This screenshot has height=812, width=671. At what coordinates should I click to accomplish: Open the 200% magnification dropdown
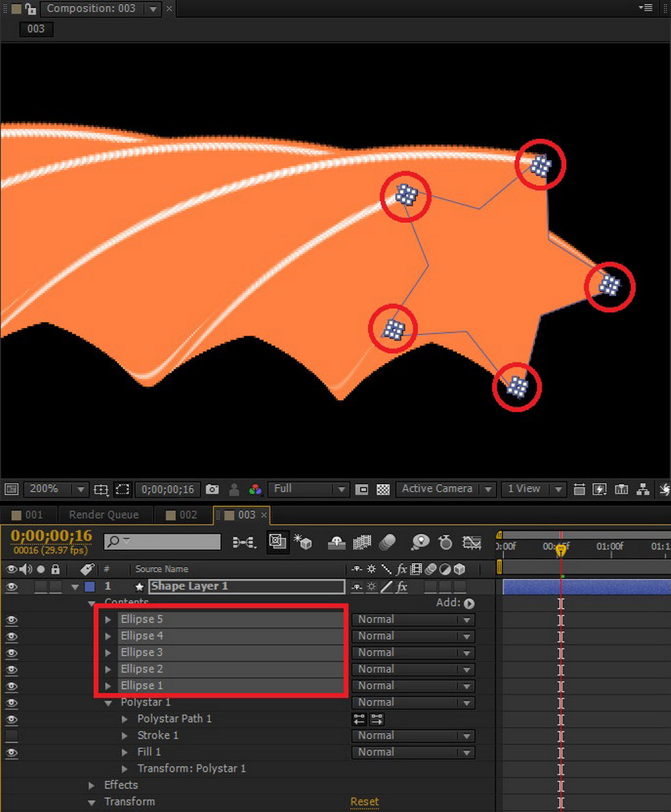55,489
